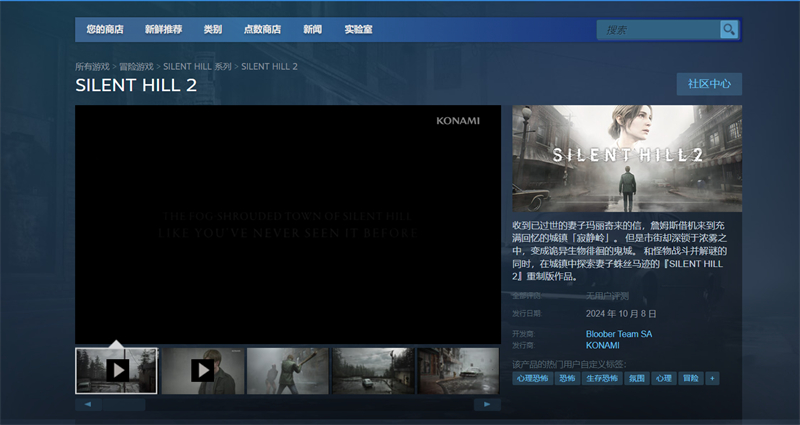Viewport: 800px width, 425px height.
Task: Click the main trailer video player
Action: pos(288,224)
